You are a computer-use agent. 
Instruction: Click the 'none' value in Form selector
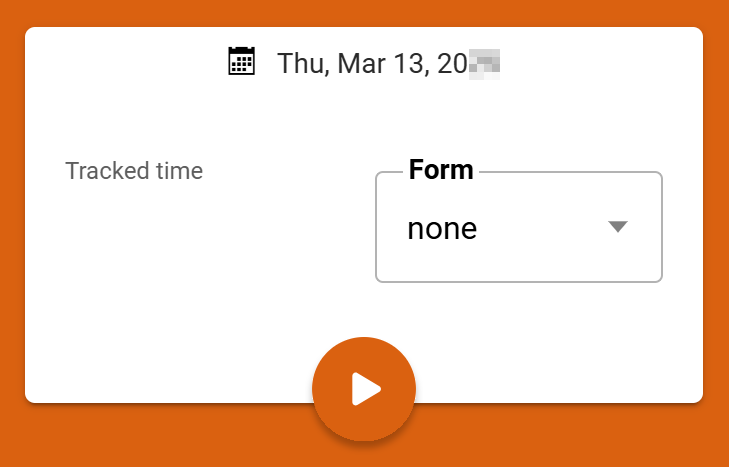pos(442,229)
